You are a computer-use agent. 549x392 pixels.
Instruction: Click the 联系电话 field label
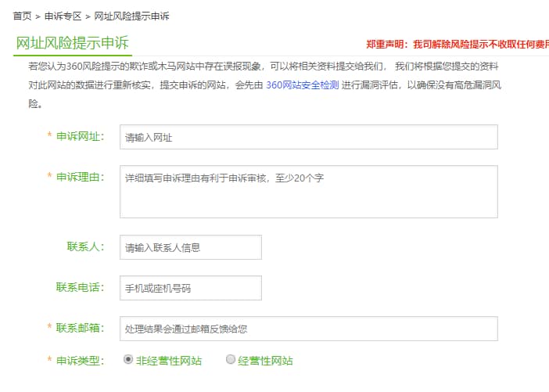coord(80,287)
